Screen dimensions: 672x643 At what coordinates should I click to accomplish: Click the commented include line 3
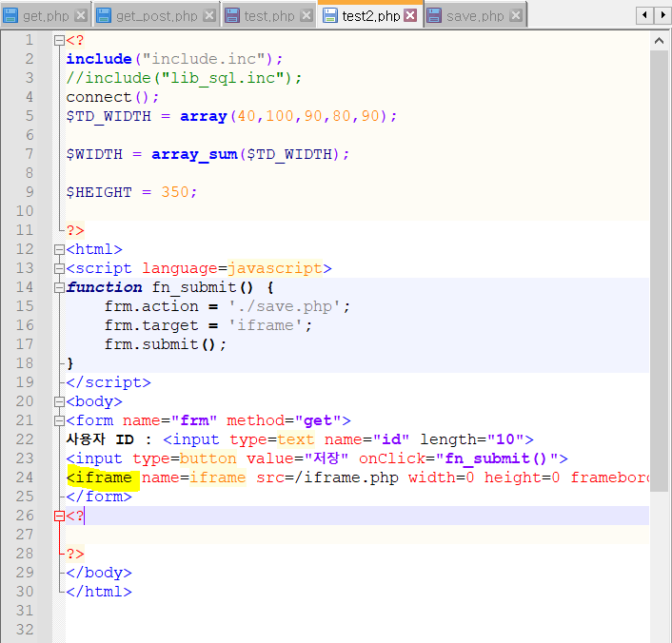click(185, 78)
